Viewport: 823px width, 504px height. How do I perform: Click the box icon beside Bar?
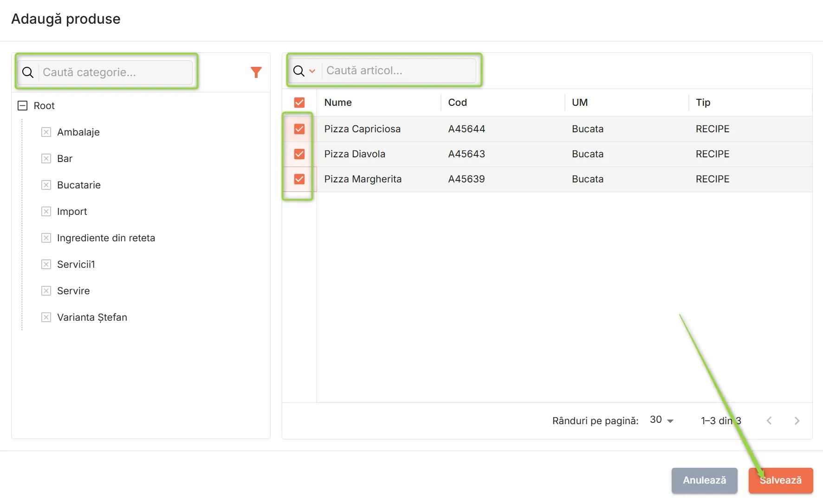coord(46,159)
